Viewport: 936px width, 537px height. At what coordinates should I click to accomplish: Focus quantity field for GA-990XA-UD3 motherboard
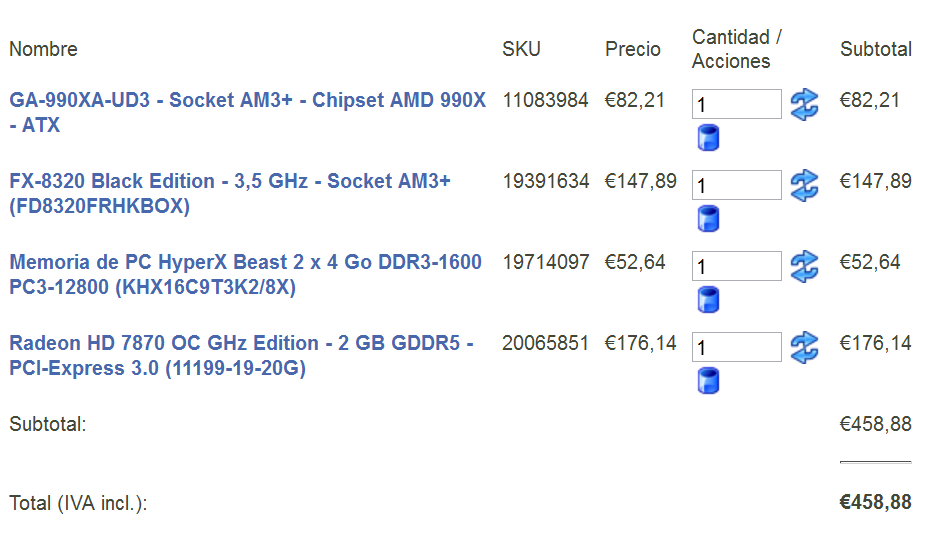click(x=736, y=104)
